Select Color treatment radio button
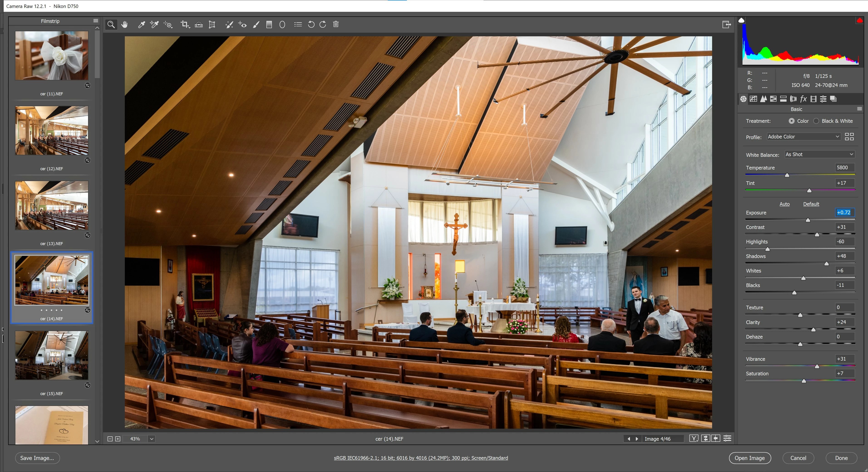Screen dimensions: 868x472 click(x=792, y=121)
